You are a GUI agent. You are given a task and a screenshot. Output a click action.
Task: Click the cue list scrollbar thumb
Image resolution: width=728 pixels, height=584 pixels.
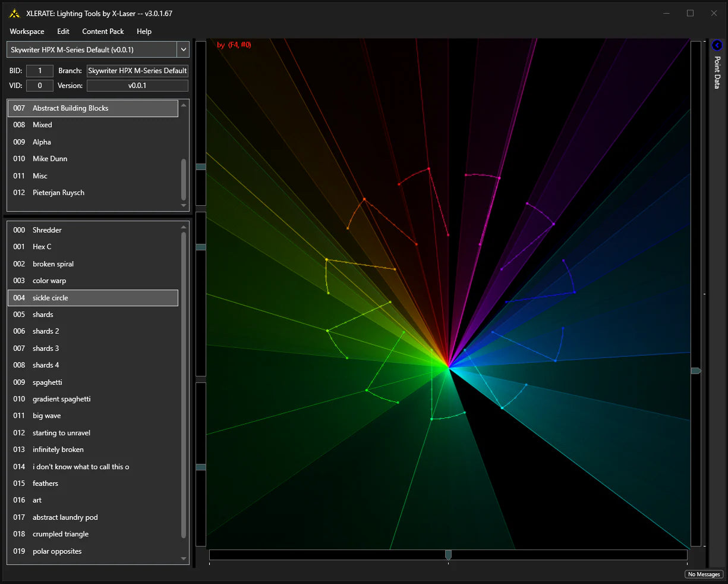[x=184, y=387]
